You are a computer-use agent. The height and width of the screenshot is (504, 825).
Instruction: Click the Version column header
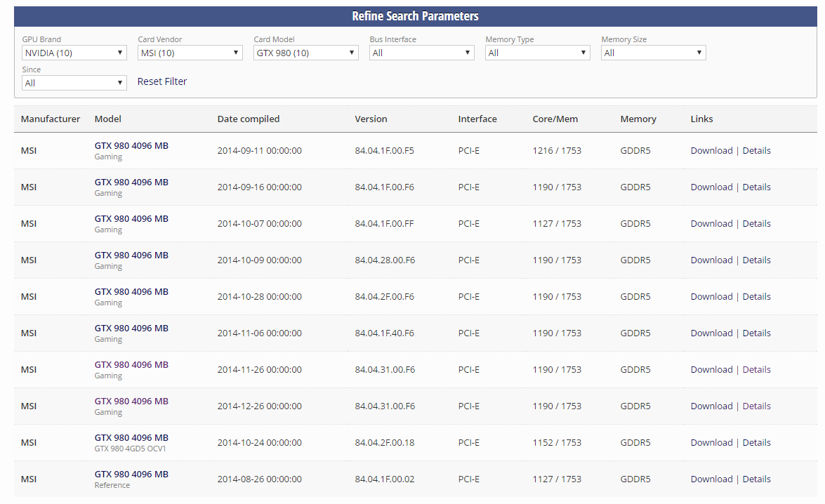click(x=371, y=119)
